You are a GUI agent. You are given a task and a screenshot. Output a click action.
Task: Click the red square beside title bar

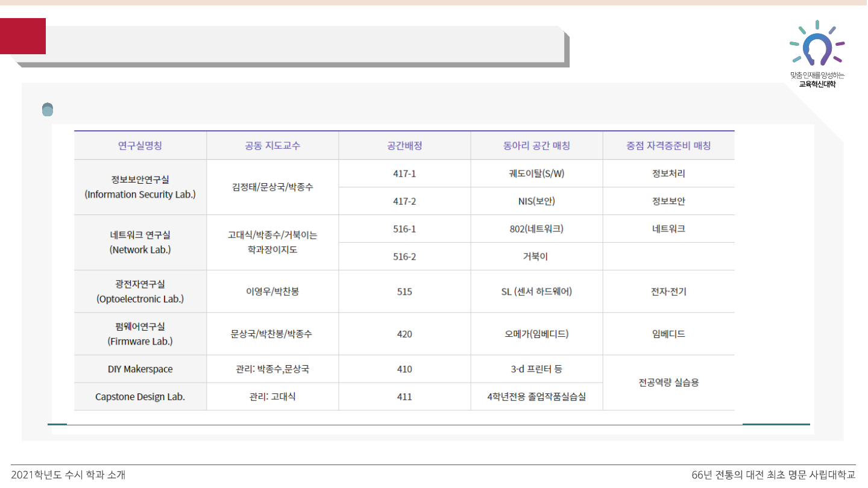point(23,36)
